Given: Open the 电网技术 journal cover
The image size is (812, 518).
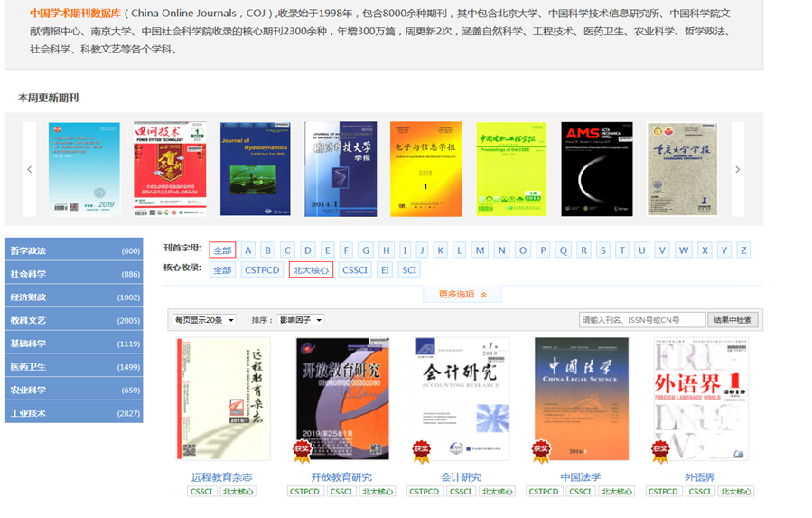Looking at the screenshot, I should point(170,169).
